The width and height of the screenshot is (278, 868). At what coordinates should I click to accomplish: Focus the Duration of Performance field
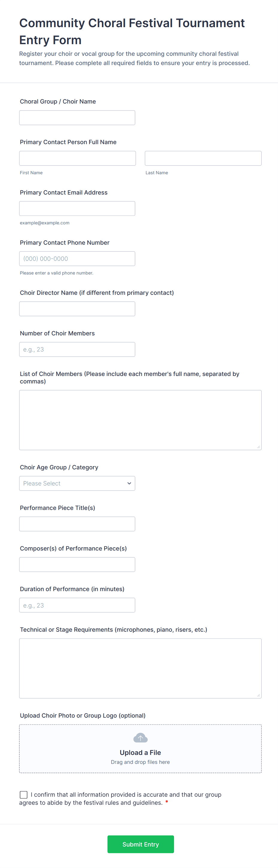point(77,605)
